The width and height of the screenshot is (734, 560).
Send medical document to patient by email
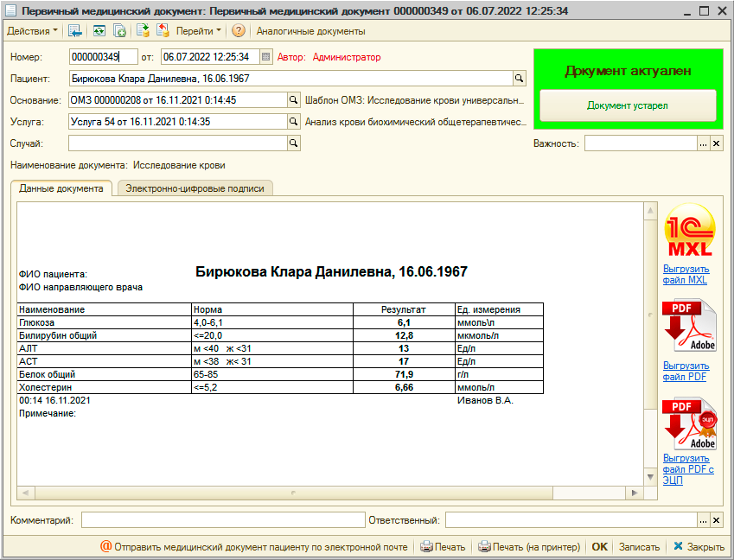(255, 546)
